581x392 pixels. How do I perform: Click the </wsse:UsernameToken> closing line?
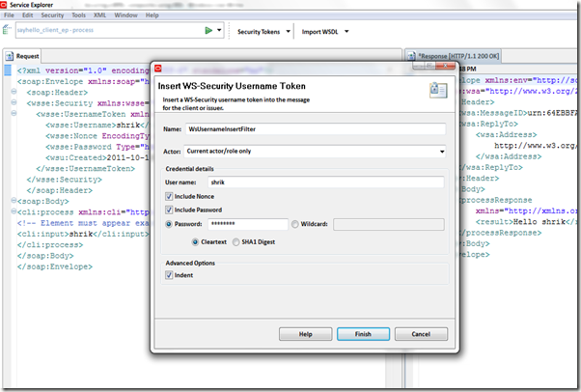pyautogui.click(x=86, y=169)
